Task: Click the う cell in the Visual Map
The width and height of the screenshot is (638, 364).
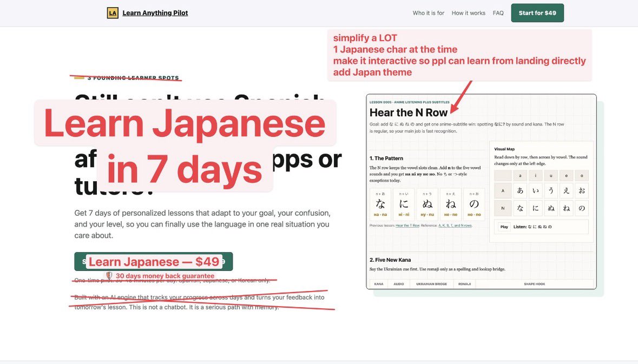Action: [x=551, y=190]
